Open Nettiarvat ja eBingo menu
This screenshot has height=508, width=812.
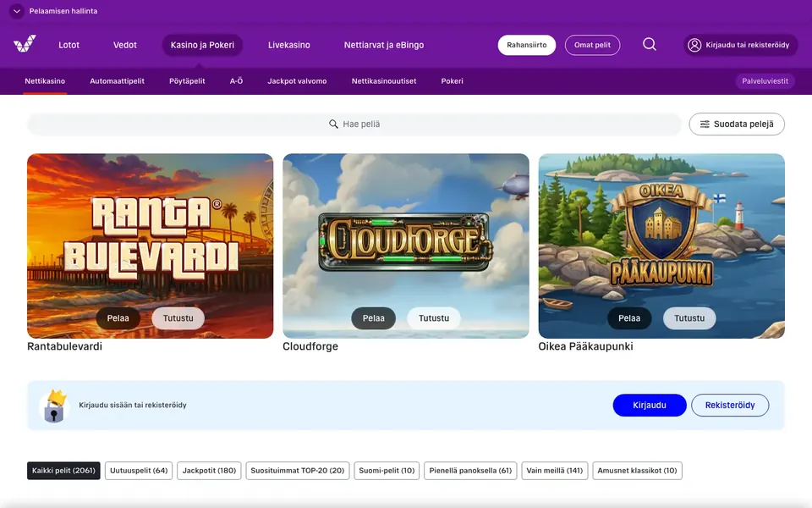[x=384, y=45]
